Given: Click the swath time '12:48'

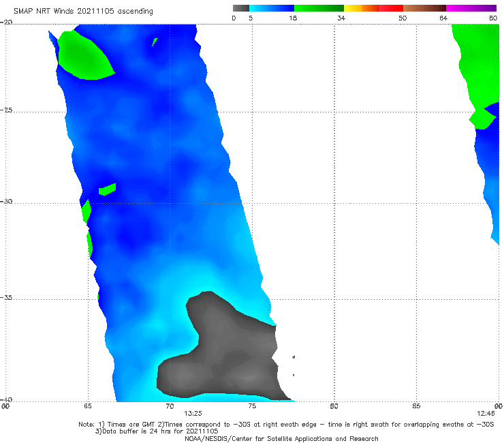Looking at the screenshot, I should pyautogui.click(x=486, y=414).
